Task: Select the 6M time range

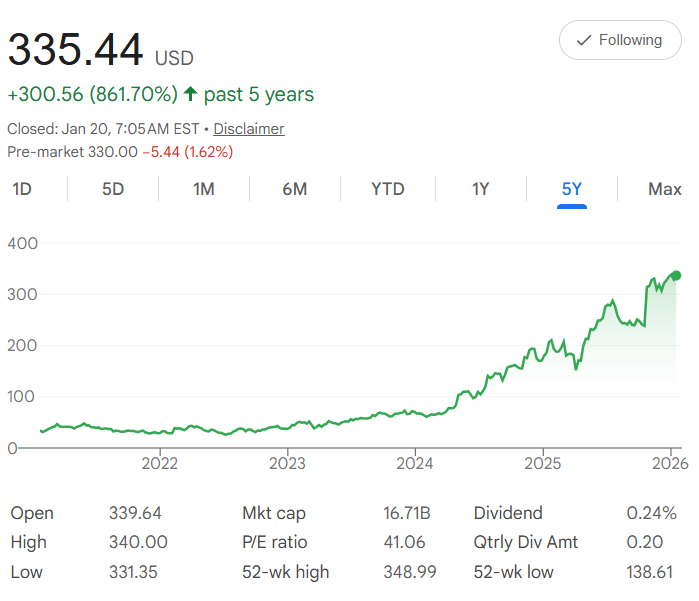Action: 294,189
